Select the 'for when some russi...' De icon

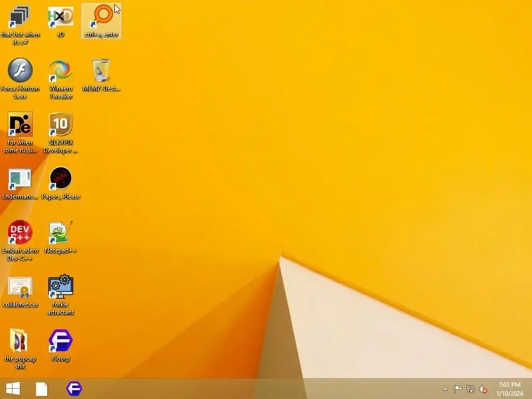[20, 132]
